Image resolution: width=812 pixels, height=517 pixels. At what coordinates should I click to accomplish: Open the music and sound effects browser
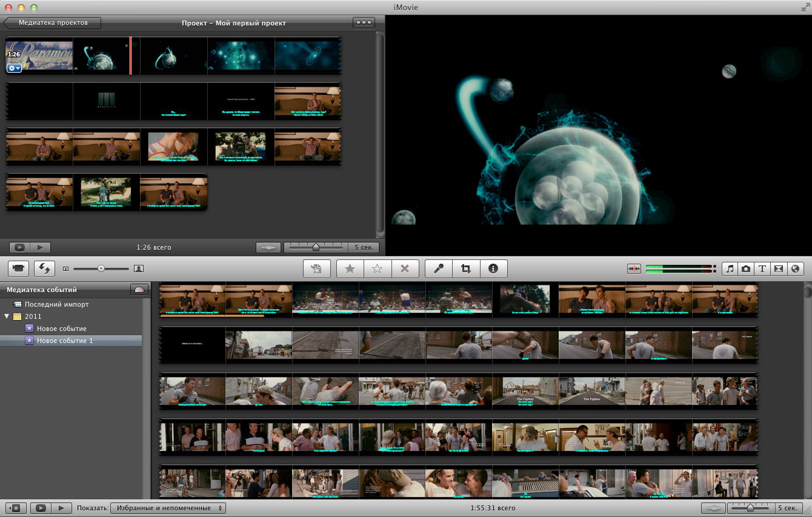(730, 269)
